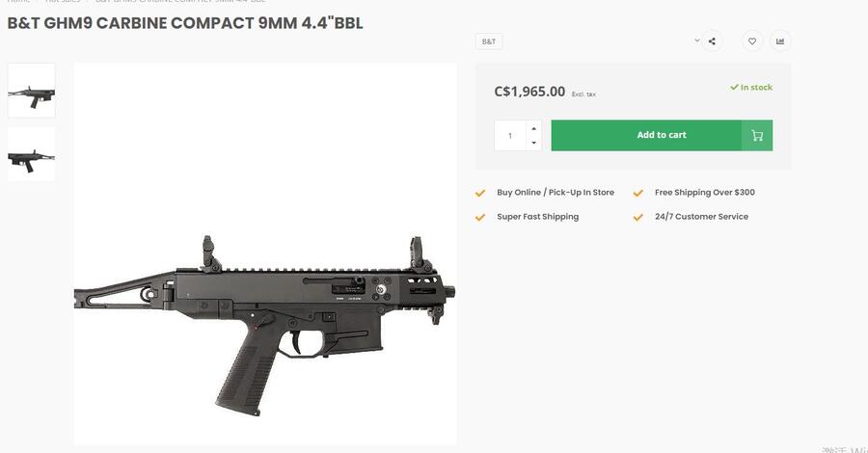Increase quantity with the up arrow
The width and height of the screenshot is (868, 453).
point(534,128)
